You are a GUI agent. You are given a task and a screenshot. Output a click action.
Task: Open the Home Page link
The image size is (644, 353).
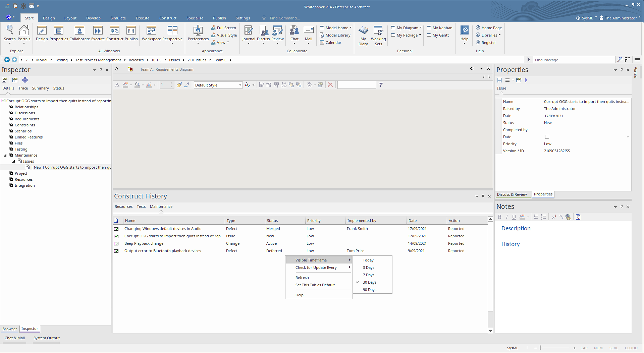click(x=491, y=28)
